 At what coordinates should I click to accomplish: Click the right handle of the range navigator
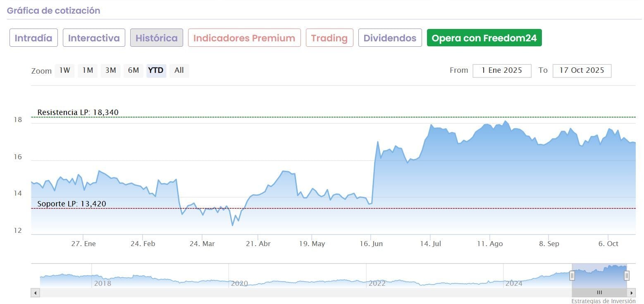tap(627, 275)
